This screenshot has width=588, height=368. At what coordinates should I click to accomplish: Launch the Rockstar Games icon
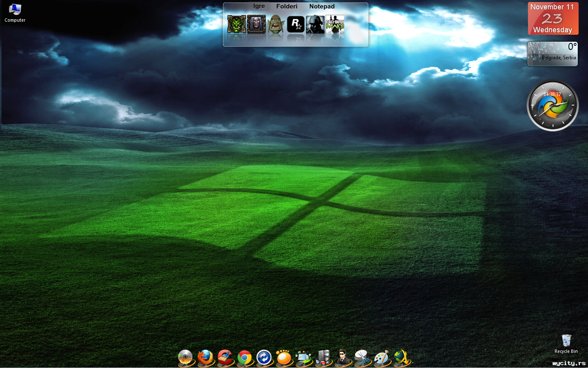(295, 25)
